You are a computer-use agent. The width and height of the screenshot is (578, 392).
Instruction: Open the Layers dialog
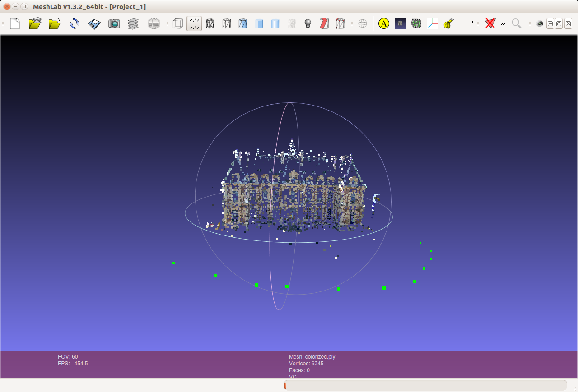(x=133, y=23)
